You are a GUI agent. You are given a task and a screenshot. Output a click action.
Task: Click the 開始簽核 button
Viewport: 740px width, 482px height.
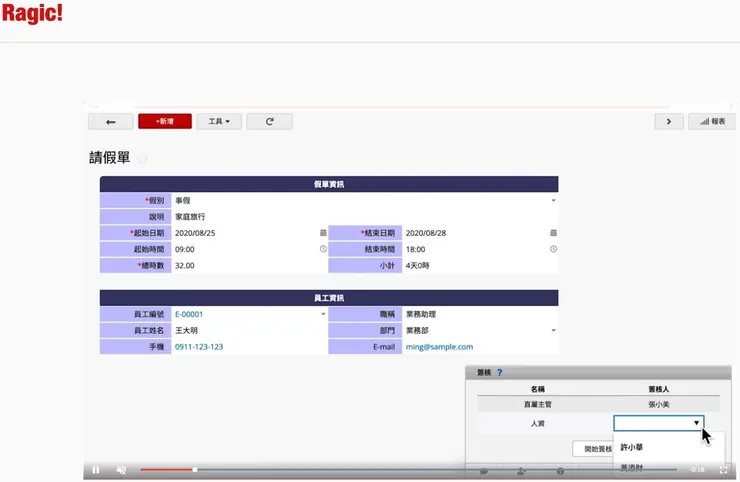(594, 449)
